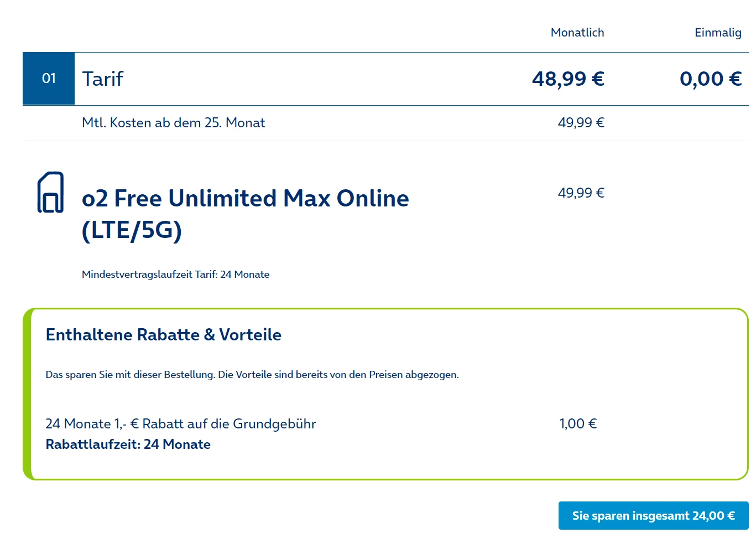Select the 24 Monate 1,- € Rabatt line
The width and height of the screenshot is (756, 533).
tap(180, 424)
